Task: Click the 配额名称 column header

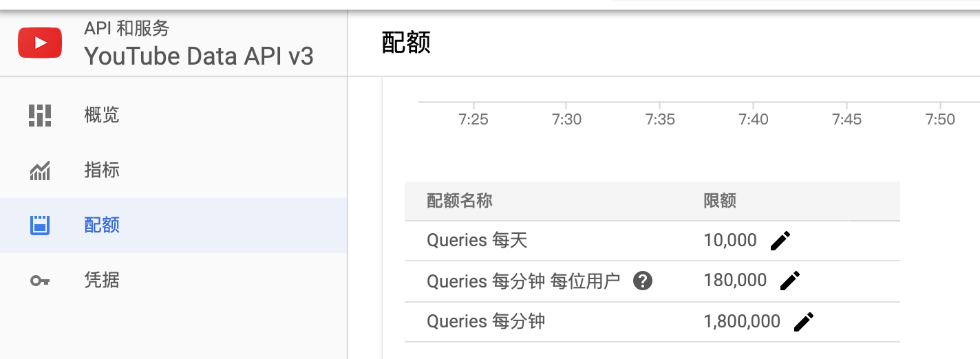Action: [460, 201]
